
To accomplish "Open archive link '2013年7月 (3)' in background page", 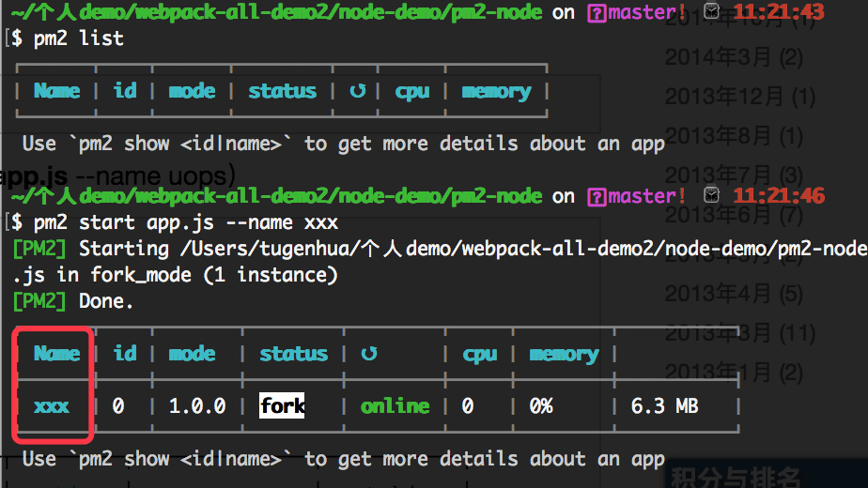I will 734,175.
